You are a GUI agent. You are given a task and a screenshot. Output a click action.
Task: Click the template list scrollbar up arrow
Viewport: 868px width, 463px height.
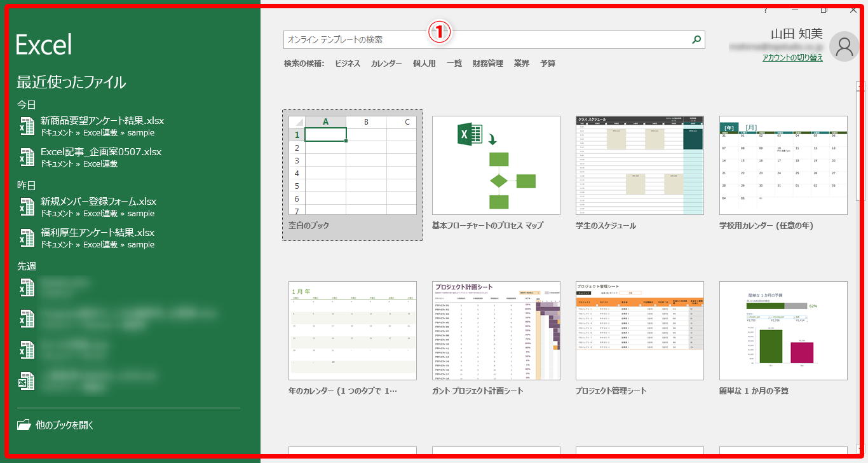pyautogui.click(x=861, y=86)
